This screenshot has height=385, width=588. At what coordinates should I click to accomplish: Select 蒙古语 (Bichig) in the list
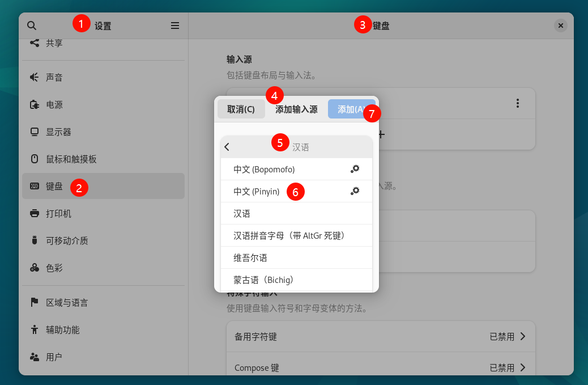(263, 280)
